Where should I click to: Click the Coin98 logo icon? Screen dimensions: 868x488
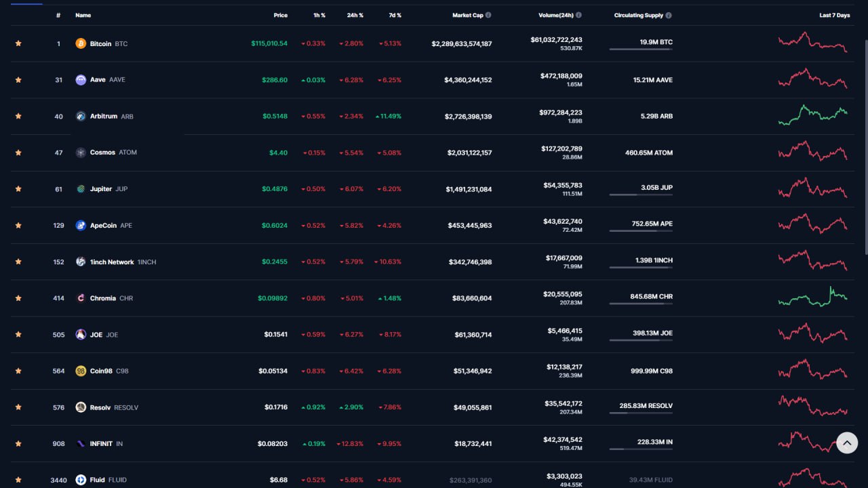[81, 371]
